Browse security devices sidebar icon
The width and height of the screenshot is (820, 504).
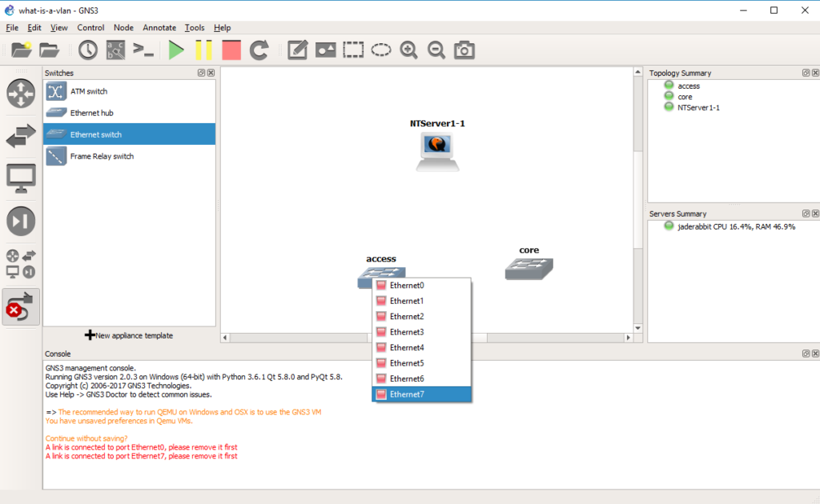(21, 221)
